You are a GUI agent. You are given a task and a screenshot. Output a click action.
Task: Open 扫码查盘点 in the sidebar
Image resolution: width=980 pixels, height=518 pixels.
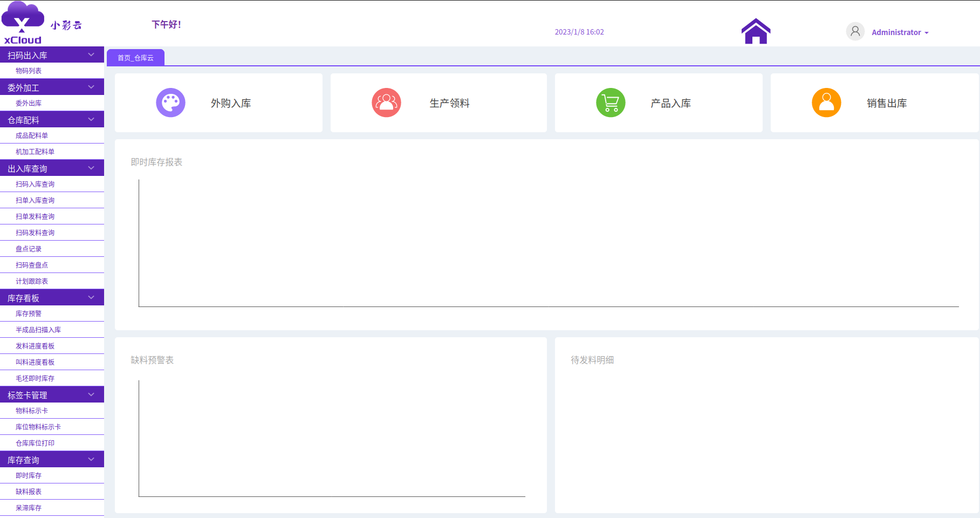click(52, 265)
